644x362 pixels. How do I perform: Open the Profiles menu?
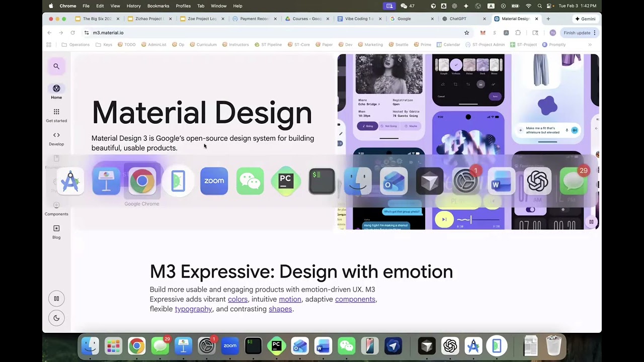tap(183, 6)
